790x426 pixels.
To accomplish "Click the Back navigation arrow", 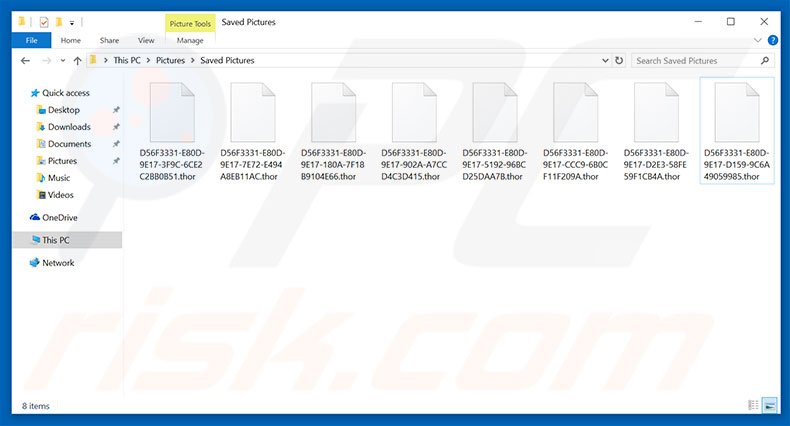I will [25, 61].
